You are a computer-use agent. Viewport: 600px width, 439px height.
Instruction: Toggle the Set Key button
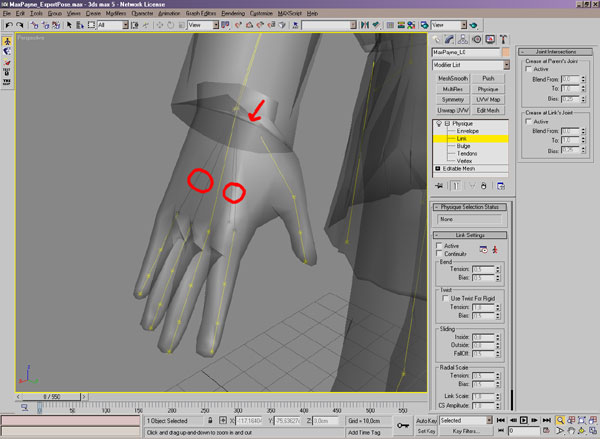pos(426,431)
